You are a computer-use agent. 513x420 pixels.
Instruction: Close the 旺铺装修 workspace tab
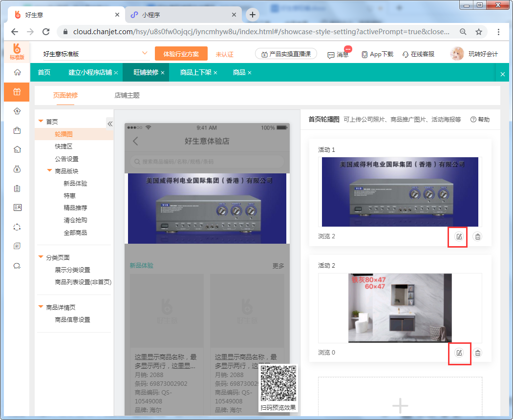[x=163, y=73]
